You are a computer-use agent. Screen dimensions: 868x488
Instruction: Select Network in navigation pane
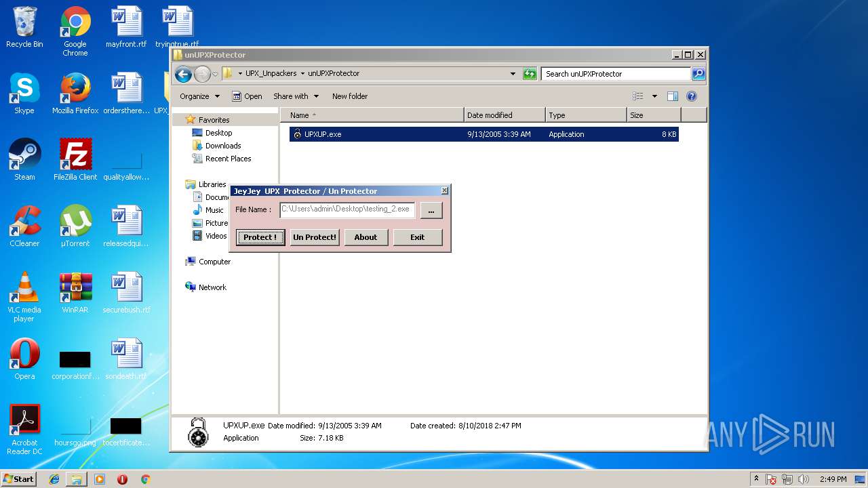pos(212,287)
